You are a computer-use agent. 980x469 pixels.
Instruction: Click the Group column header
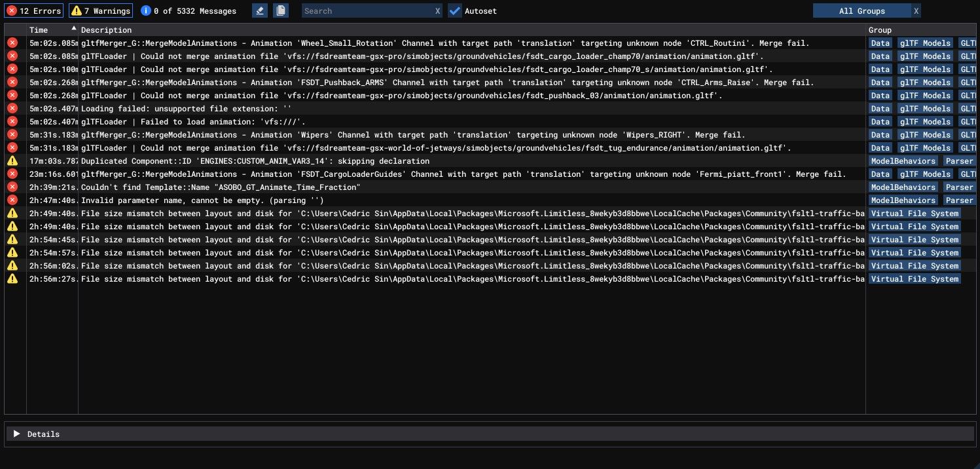click(880, 29)
